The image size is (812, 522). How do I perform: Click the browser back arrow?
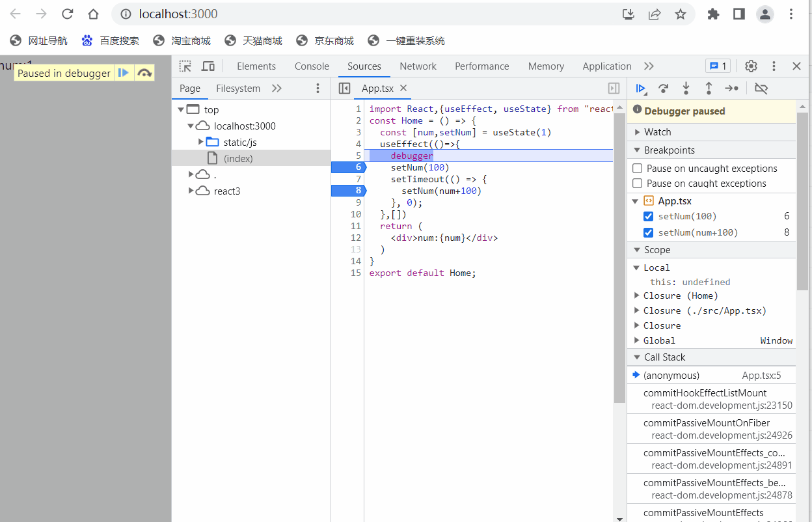[16, 14]
